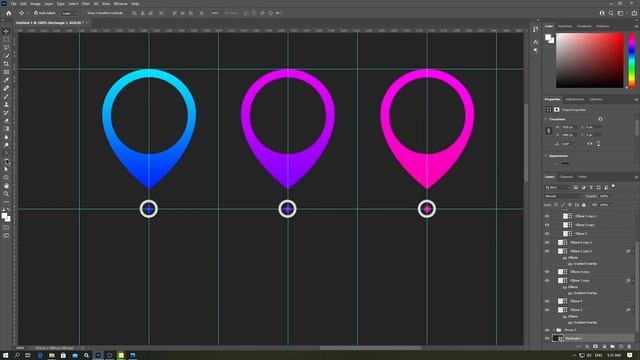Close the Untitled-1 document tab
Screen dimensions: 640x360
coord(87,23)
